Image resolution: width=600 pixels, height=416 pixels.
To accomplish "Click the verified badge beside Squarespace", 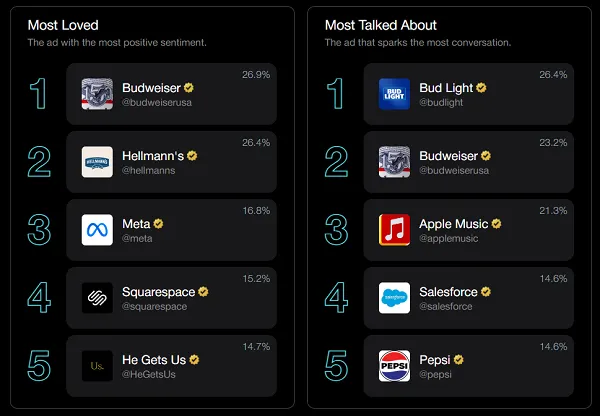I will tap(203, 292).
